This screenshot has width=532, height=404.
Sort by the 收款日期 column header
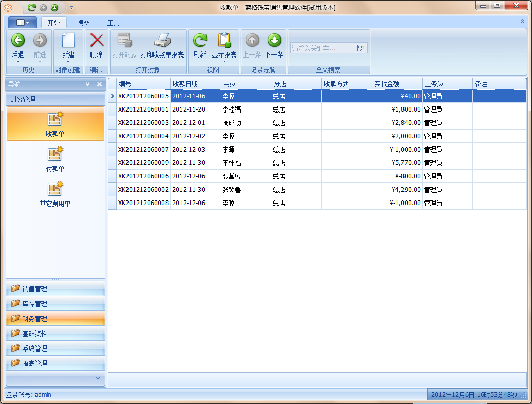tap(195, 84)
